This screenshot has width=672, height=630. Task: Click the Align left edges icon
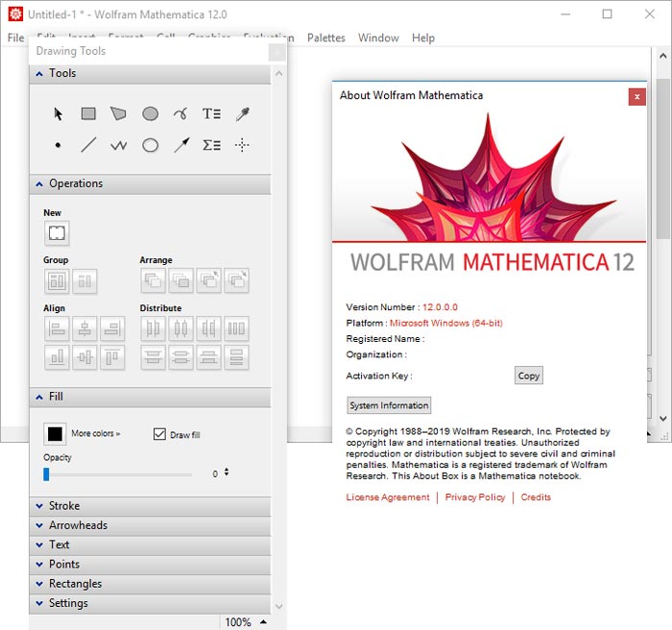pyautogui.click(x=57, y=328)
